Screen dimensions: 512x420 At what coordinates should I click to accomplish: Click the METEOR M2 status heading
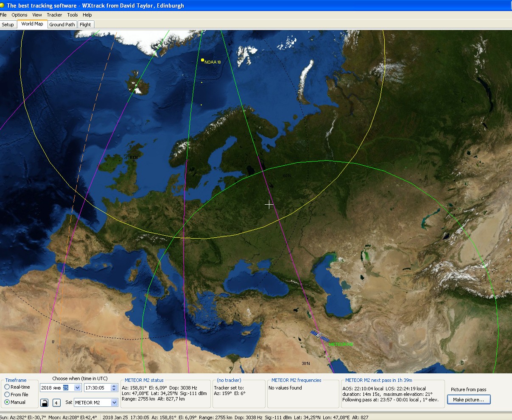pyautogui.click(x=144, y=380)
